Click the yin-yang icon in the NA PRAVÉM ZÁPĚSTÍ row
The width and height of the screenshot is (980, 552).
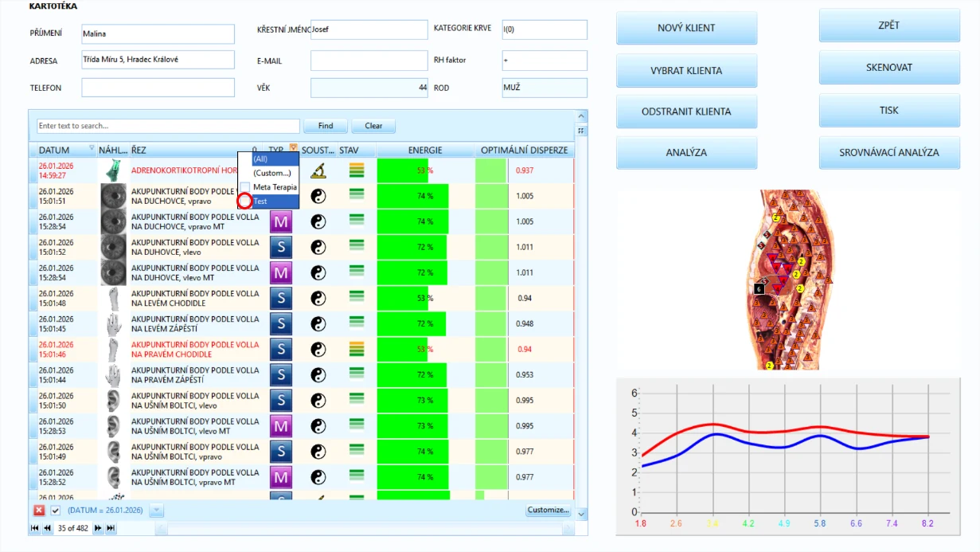[318, 374]
